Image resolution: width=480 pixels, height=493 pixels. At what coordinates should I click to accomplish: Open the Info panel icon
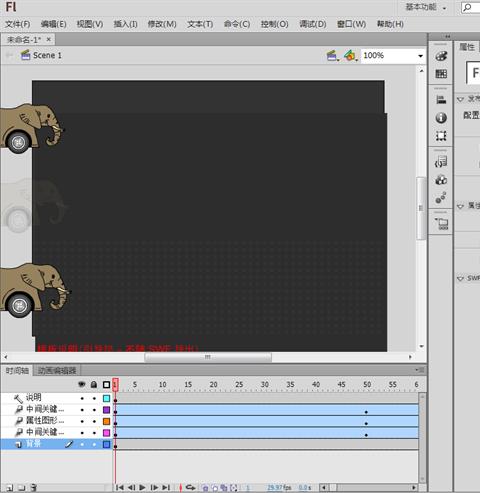441,118
